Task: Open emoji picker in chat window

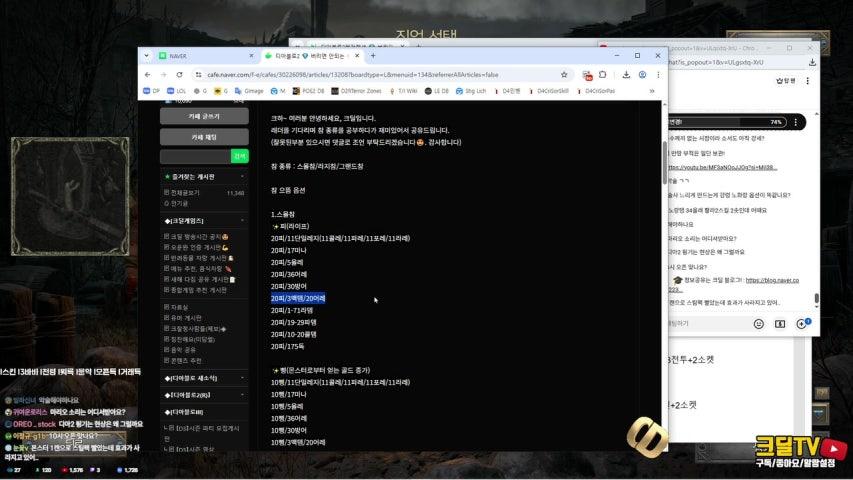Action: 759,324
